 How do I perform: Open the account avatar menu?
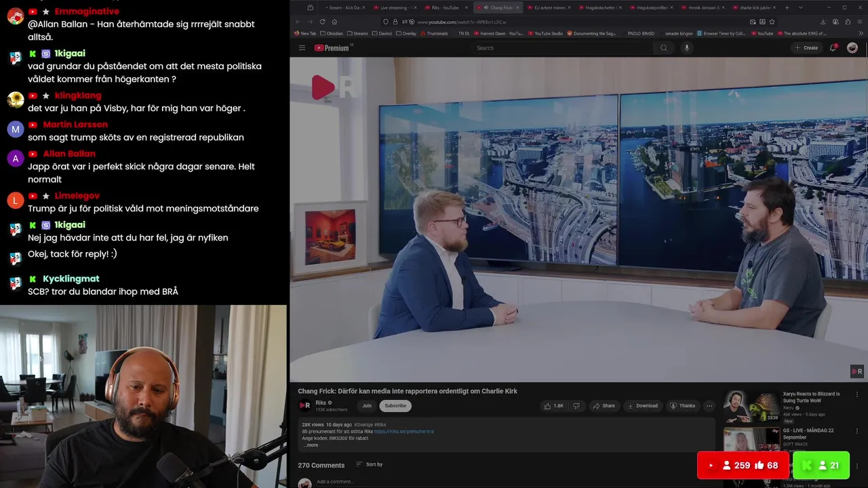pyautogui.click(x=852, y=47)
